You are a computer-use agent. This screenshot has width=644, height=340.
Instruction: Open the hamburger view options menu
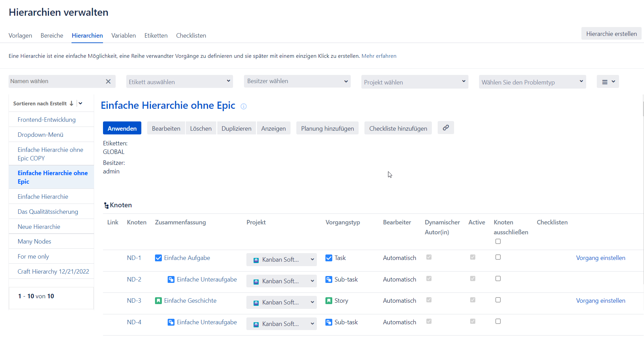[x=607, y=82]
